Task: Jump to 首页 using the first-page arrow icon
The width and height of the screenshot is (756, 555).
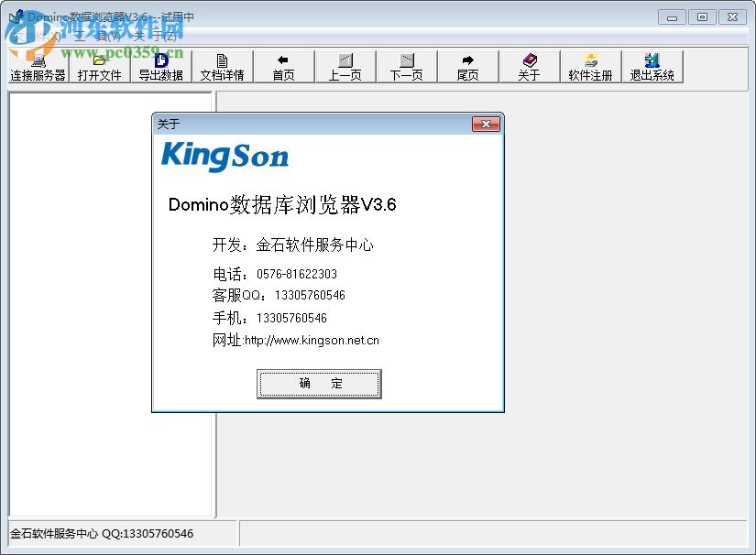Action: pos(284,67)
